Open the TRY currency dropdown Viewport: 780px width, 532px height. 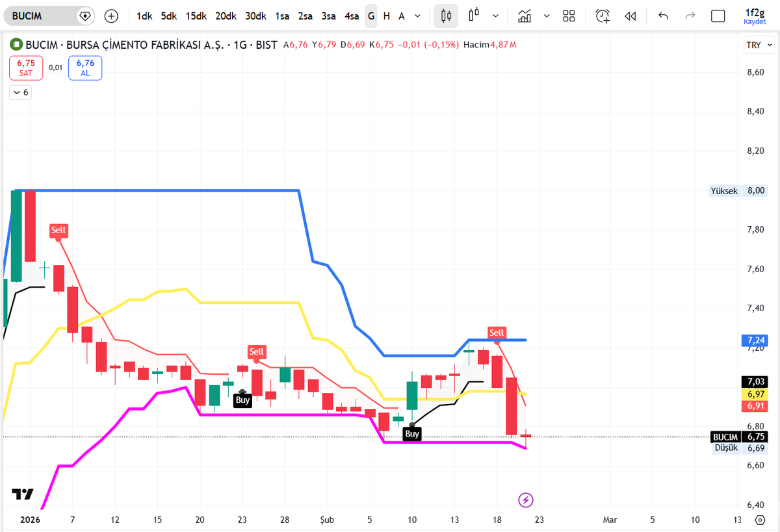pyautogui.click(x=759, y=45)
